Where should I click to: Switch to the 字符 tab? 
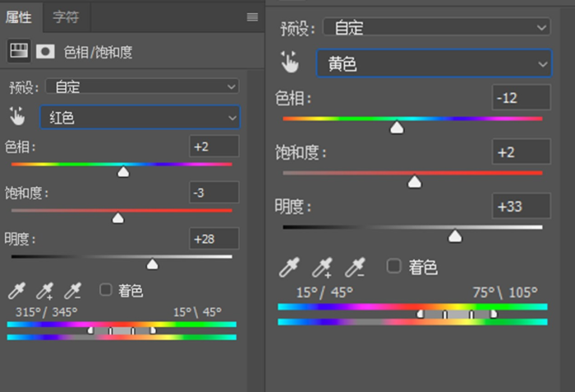[x=66, y=17]
